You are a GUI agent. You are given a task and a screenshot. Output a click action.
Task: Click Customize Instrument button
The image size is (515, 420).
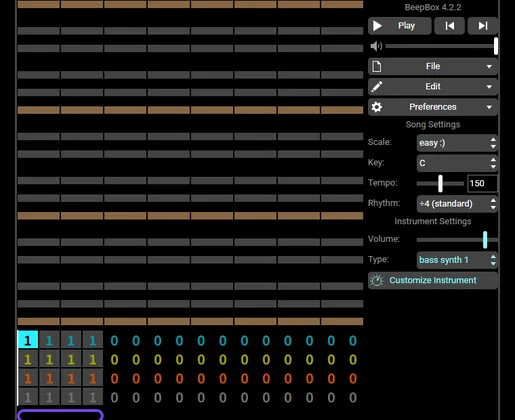(433, 280)
